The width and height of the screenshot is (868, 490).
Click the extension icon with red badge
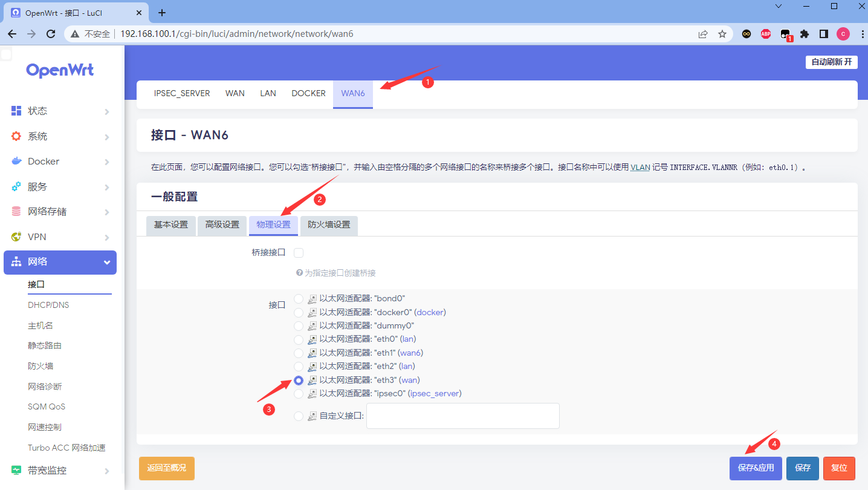[786, 35]
